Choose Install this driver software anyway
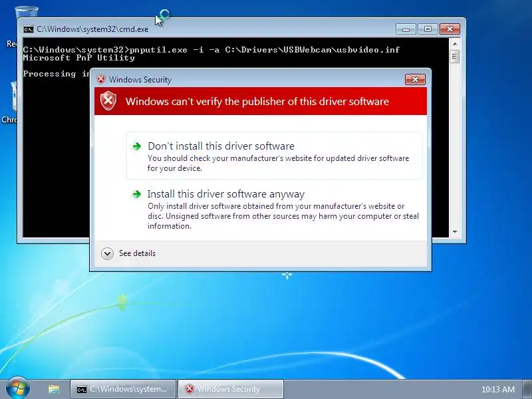The image size is (532, 399). coord(274,209)
